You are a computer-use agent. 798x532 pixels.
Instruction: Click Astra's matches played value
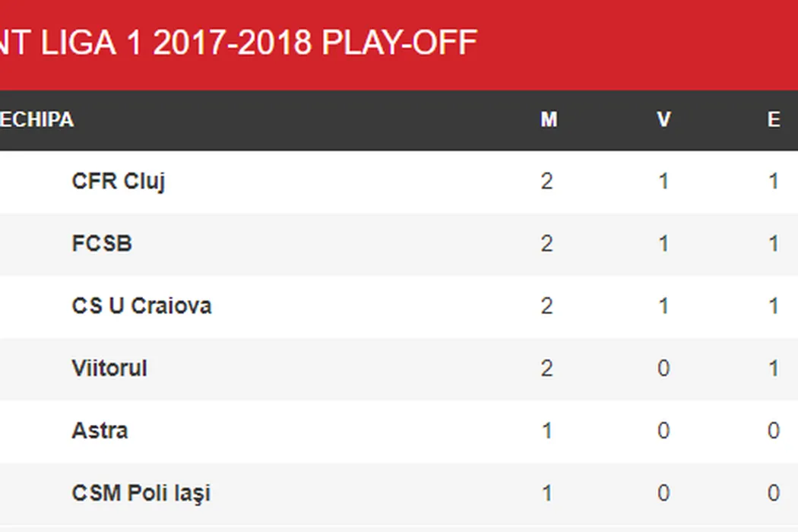coord(547,431)
